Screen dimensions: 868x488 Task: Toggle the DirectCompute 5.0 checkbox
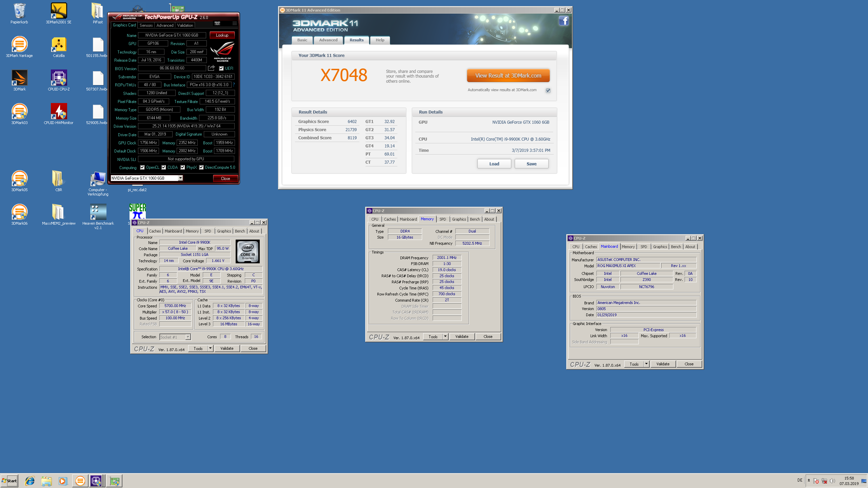coord(201,167)
